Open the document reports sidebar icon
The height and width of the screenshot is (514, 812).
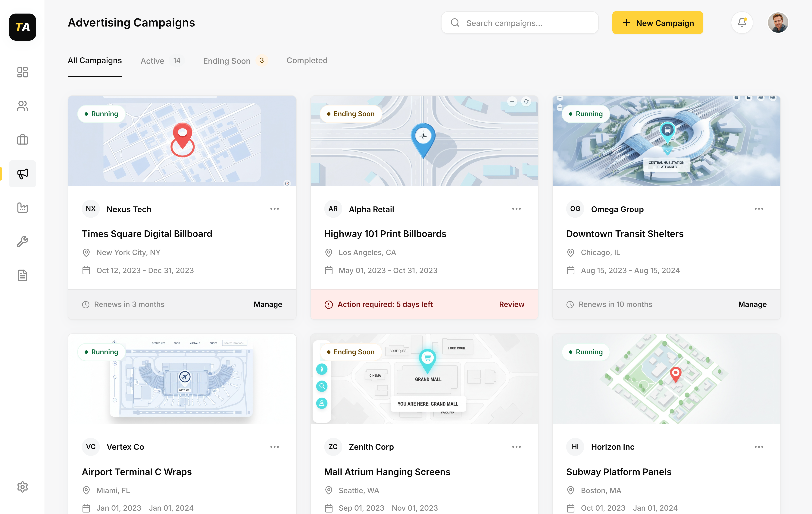pos(22,275)
